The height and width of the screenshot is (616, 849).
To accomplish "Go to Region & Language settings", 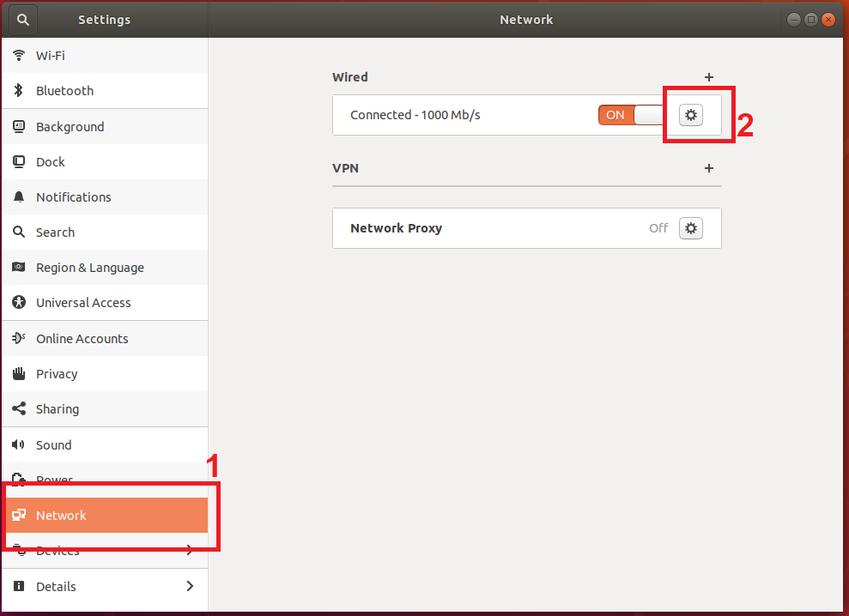I will [x=89, y=268].
